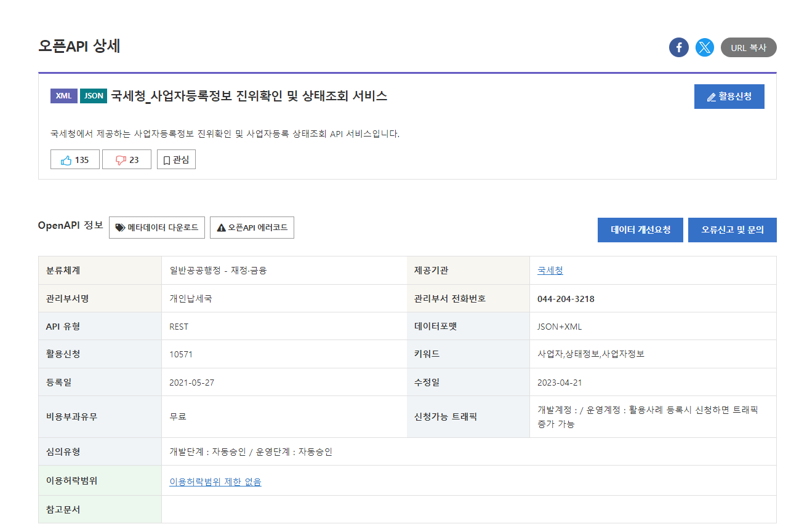
Task: Select the phone number 044-204-3218
Action: coord(566,299)
